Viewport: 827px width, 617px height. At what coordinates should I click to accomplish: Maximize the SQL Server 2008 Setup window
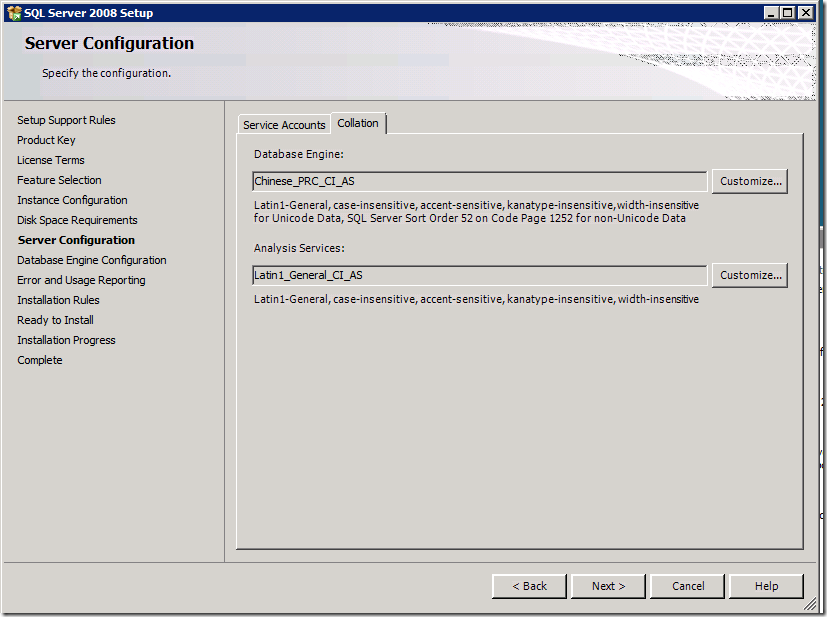coord(787,13)
